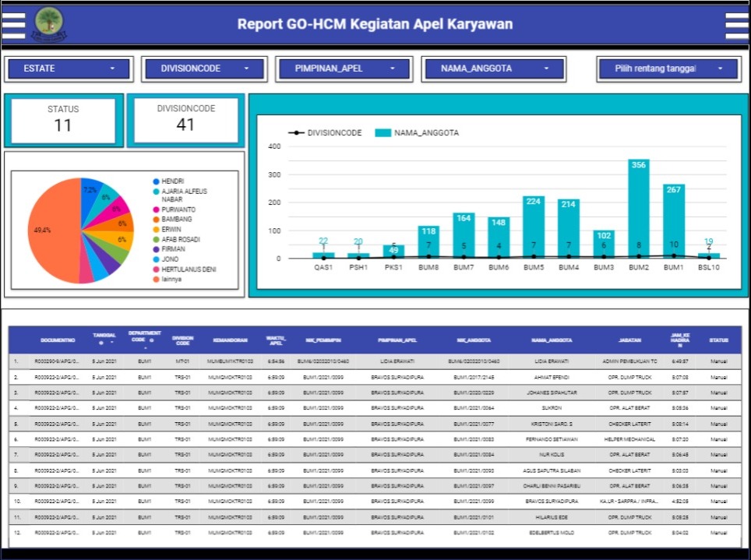Click the BUM2 bar showing 356

coord(639,209)
